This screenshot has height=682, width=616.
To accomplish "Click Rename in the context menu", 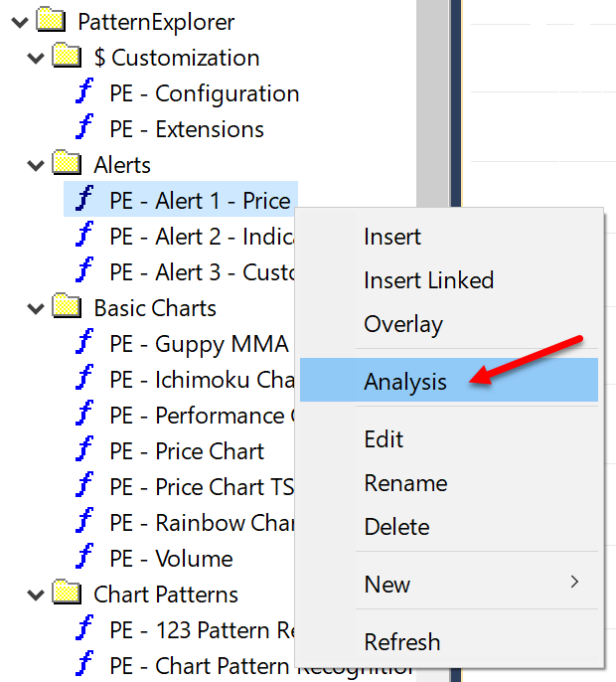I will pos(405,483).
